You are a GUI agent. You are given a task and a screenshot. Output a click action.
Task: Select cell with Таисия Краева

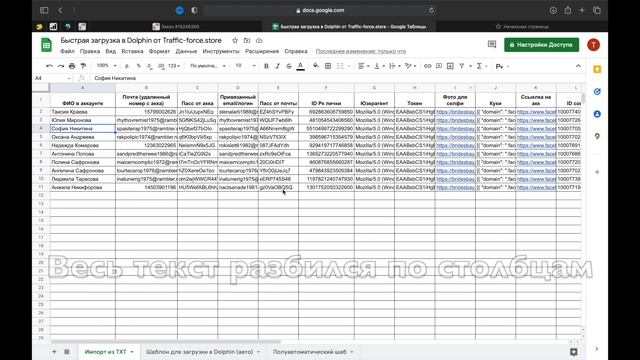tap(82, 111)
